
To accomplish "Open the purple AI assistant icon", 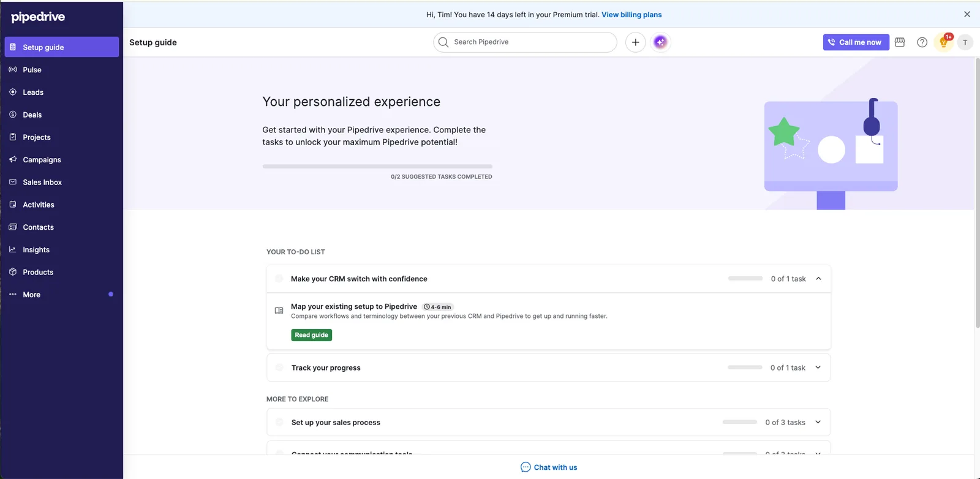I will click(660, 42).
